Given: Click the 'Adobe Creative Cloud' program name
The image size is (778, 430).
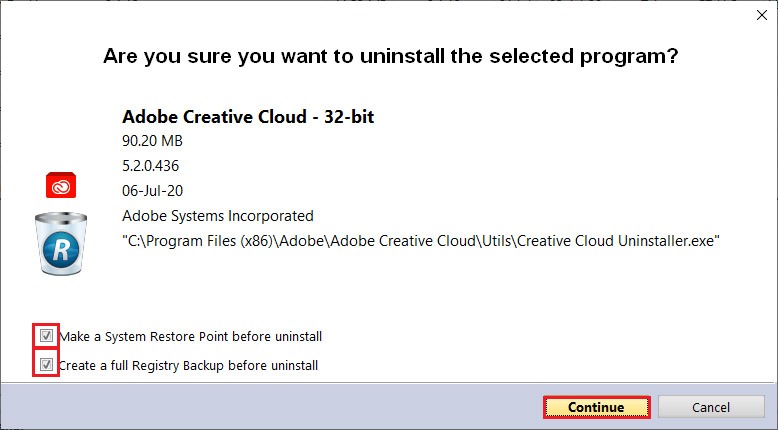Looking at the screenshot, I should click(x=214, y=117).
